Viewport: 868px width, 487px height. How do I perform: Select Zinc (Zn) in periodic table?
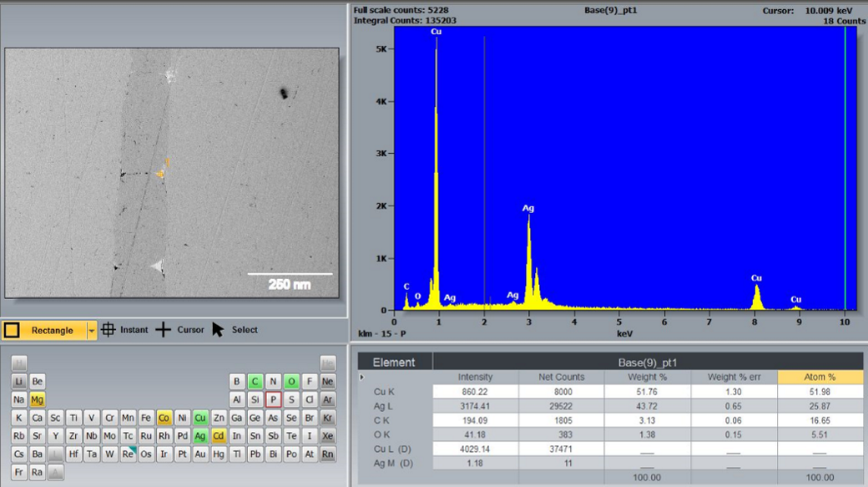click(x=219, y=419)
